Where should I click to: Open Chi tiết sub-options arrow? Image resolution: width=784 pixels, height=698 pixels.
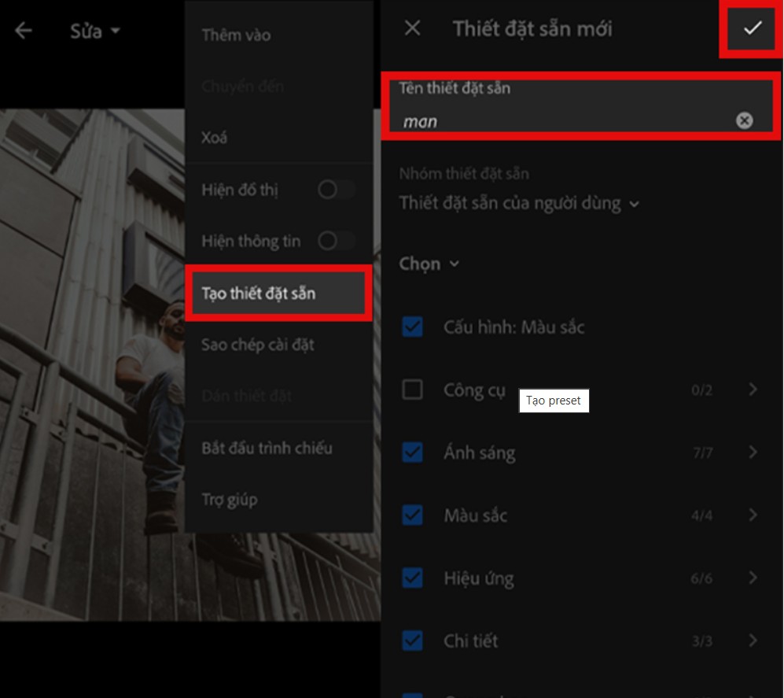point(753,641)
